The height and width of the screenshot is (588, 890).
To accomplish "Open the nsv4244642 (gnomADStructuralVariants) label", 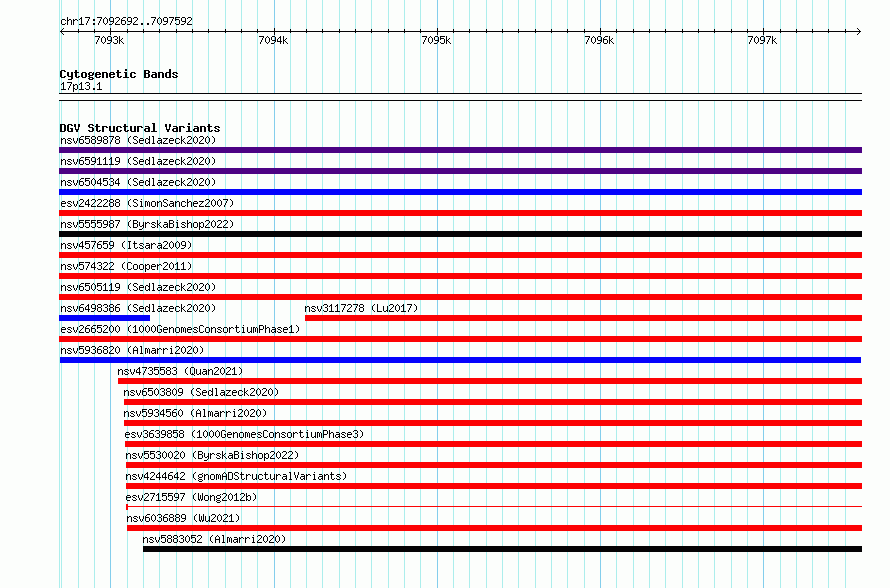I will click(236, 476).
